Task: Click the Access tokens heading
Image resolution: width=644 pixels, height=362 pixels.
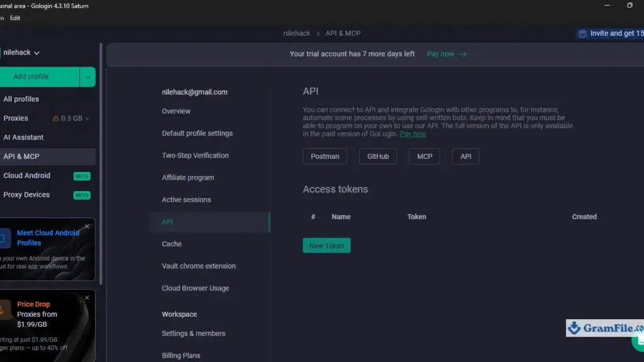Action: [x=335, y=189]
